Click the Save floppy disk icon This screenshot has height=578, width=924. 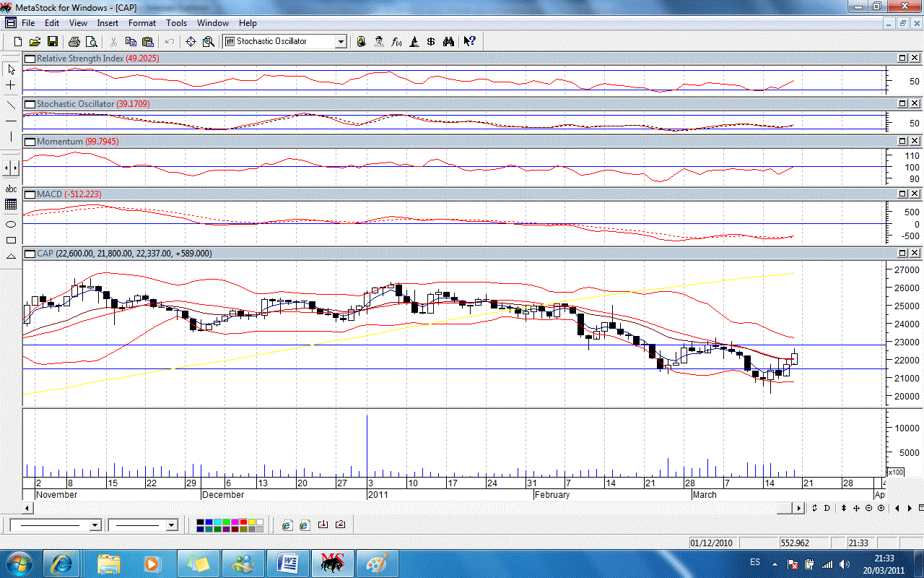[x=53, y=42]
